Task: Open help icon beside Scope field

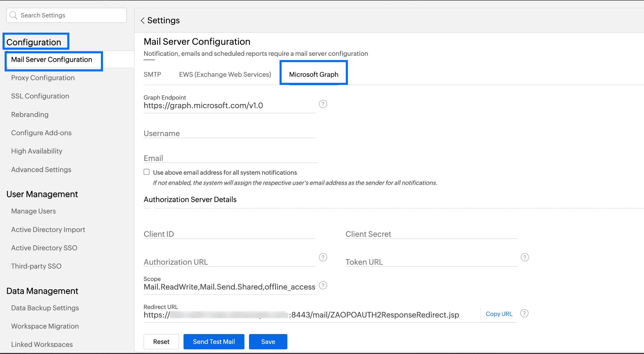Action: pyautogui.click(x=323, y=285)
